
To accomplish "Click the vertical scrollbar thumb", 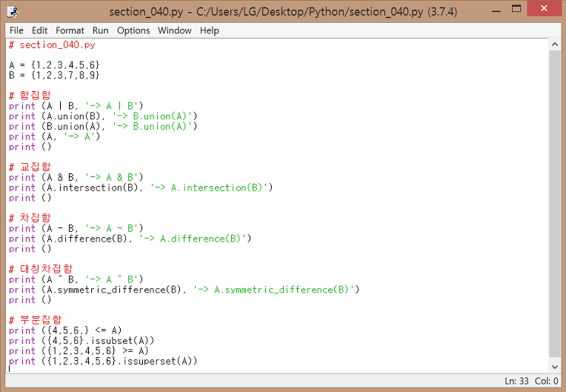I will click(x=555, y=204).
